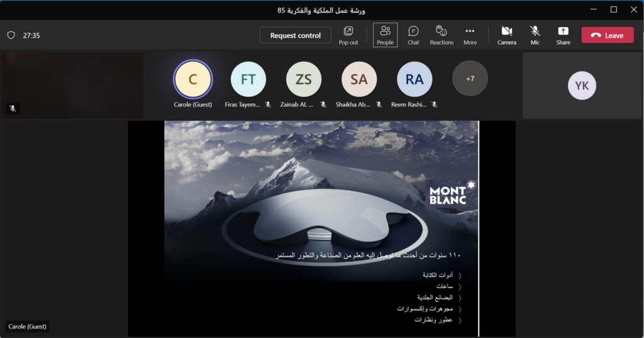Expand the More options menu
644x338 pixels.
(x=470, y=35)
